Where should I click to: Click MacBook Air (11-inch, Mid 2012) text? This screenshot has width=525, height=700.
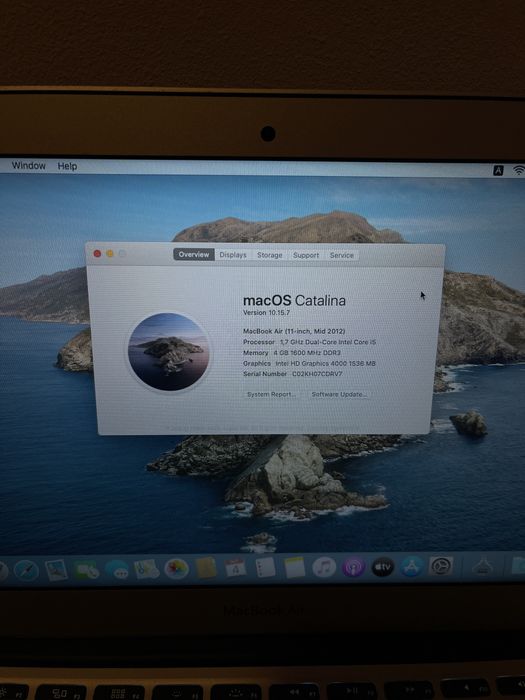pyautogui.click(x=294, y=331)
